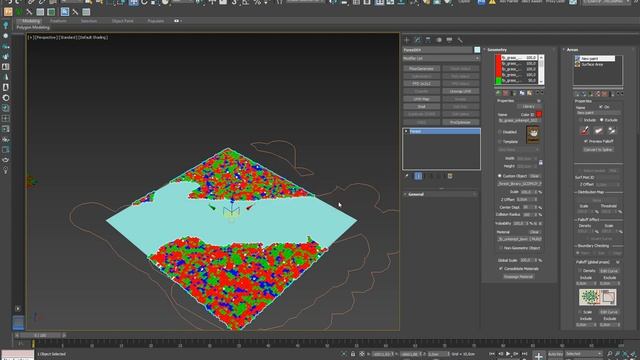Click the Convert to Spline button

(598, 150)
